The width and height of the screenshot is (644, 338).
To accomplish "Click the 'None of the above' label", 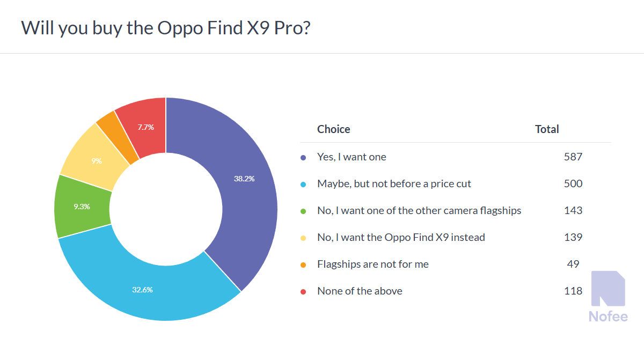I will click(x=360, y=291).
